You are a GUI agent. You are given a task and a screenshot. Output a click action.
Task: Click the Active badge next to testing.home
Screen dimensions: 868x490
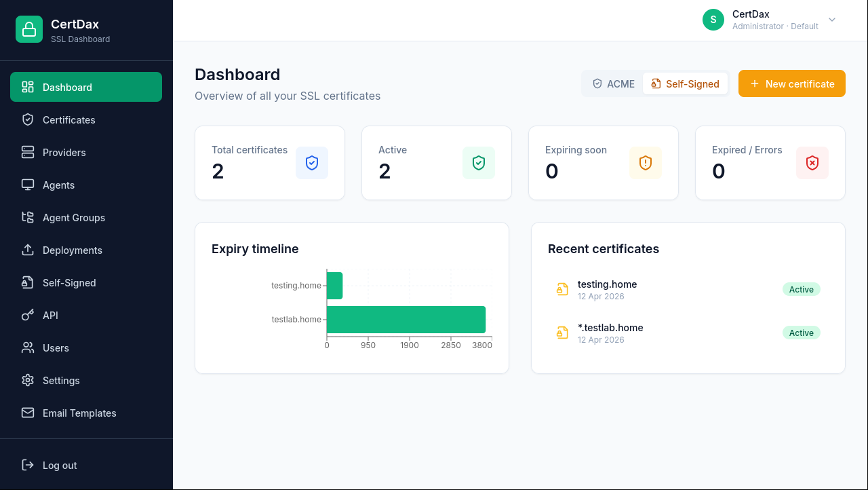pyautogui.click(x=801, y=289)
